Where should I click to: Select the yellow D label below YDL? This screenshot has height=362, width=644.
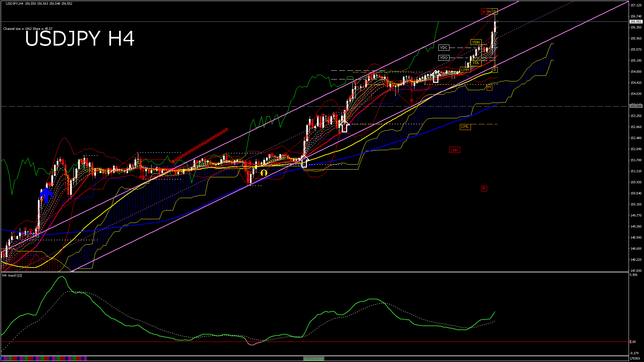click(495, 70)
